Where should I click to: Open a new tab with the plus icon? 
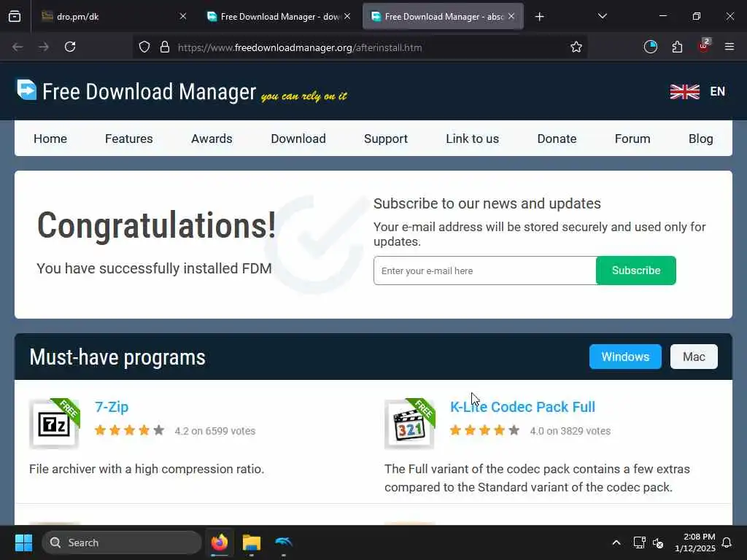(539, 17)
